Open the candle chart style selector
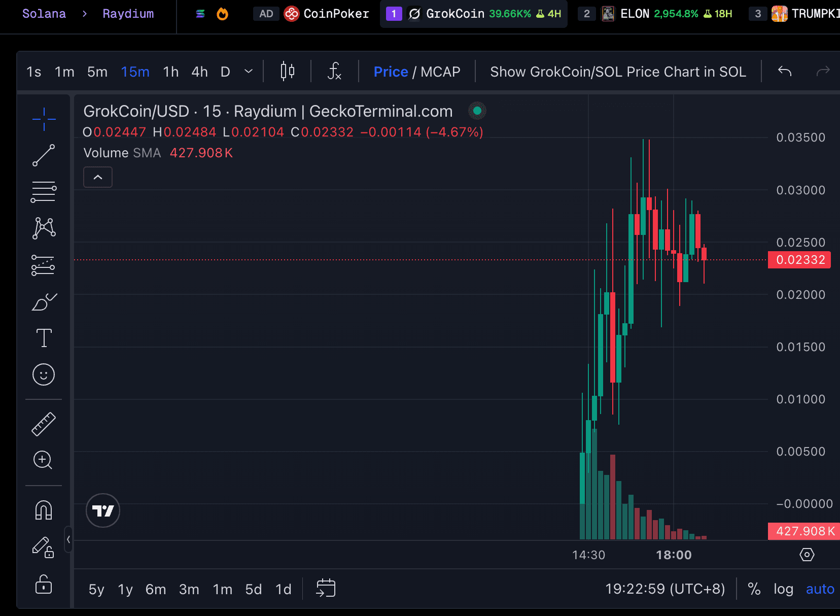The width and height of the screenshot is (840, 616). tap(287, 72)
